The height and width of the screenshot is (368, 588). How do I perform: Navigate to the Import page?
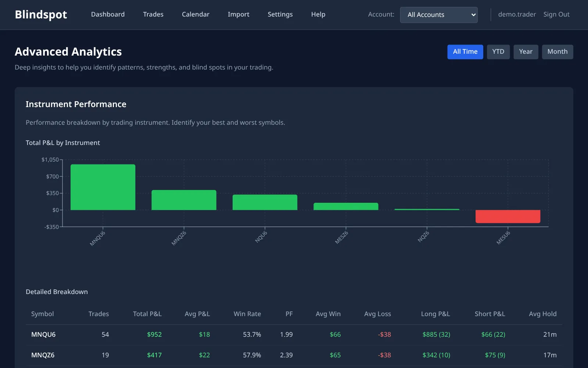[x=239, y=14]
